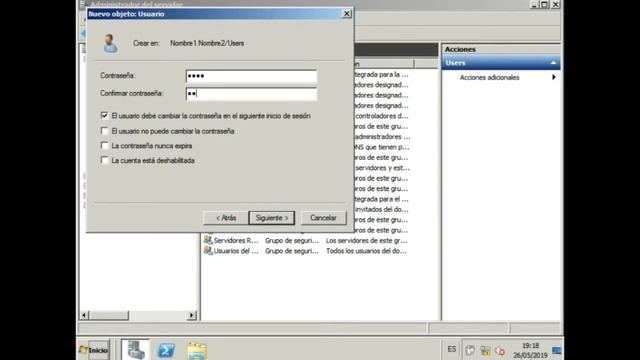Image resolution: width=640 pixels, height=360 pixels.
Task: Click 'Los servidores de este gr...' description
Action: pos(367,240)
